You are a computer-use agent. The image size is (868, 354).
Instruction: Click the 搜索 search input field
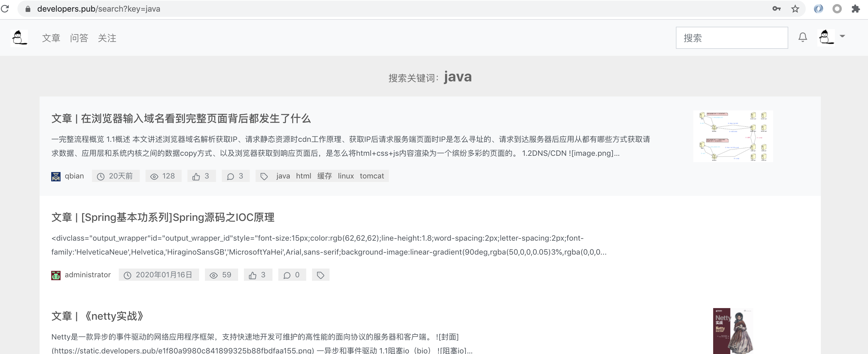pyautogui.click(x=731, y=37)
